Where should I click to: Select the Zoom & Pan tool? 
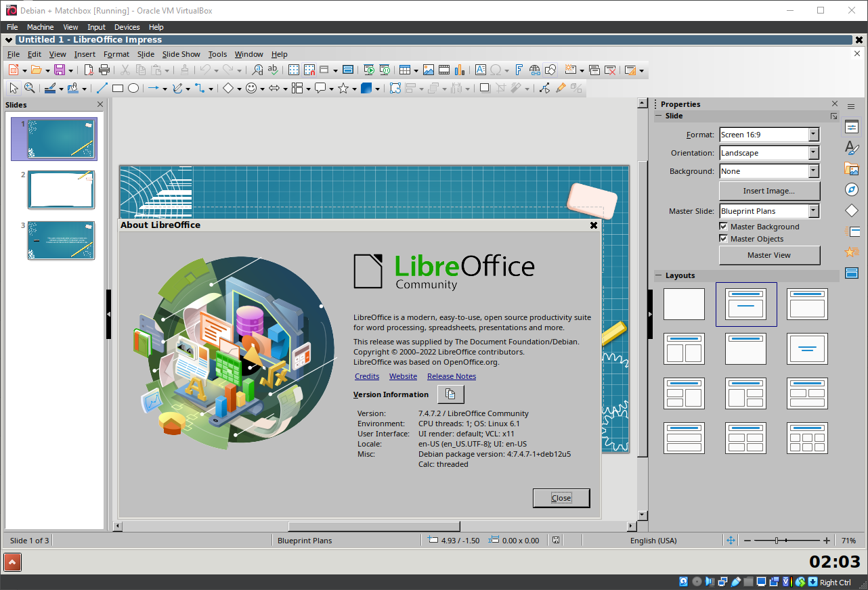point(30,88)
